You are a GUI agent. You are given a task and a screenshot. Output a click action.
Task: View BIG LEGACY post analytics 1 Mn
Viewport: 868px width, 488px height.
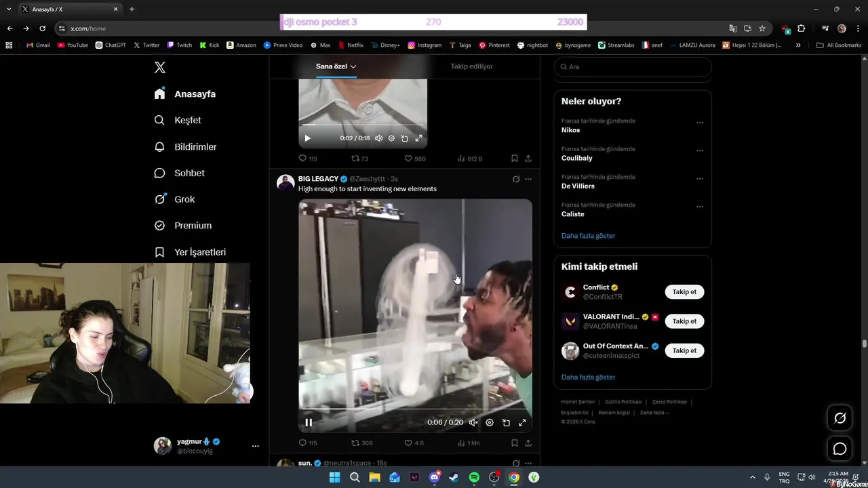469,443
